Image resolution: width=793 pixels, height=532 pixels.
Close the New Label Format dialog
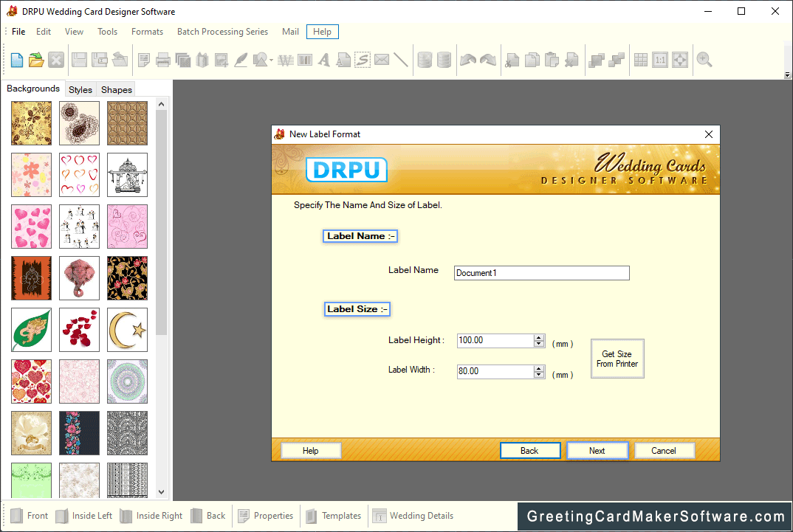click(709, 134)
